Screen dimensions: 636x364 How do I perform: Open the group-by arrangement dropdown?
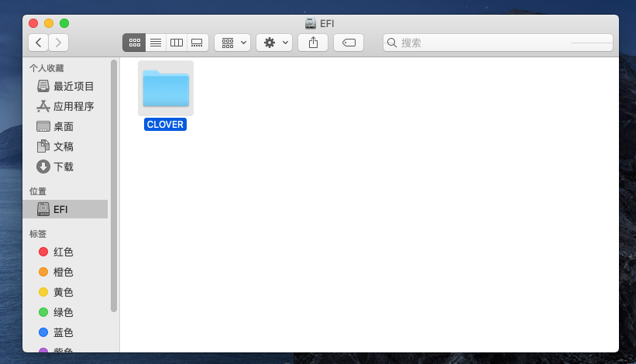point(232,43)
